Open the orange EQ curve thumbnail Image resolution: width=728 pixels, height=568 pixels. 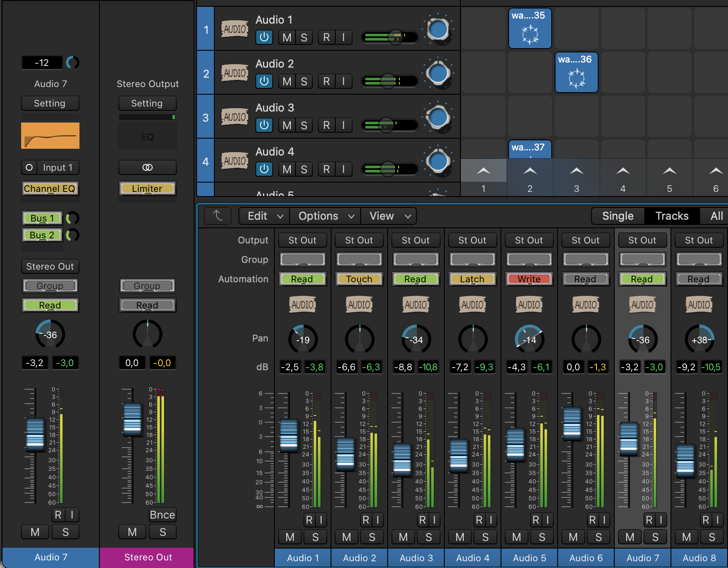[50, 136]
